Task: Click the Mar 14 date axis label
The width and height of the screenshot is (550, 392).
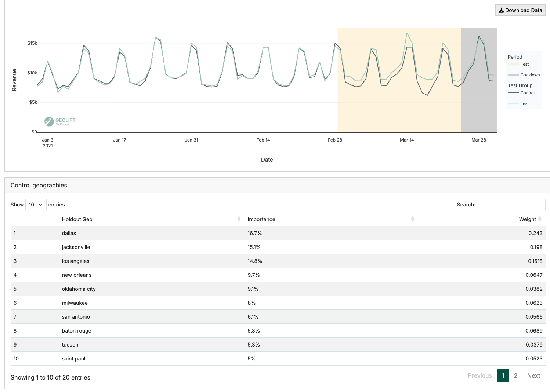Action: (x=406, y=140)
